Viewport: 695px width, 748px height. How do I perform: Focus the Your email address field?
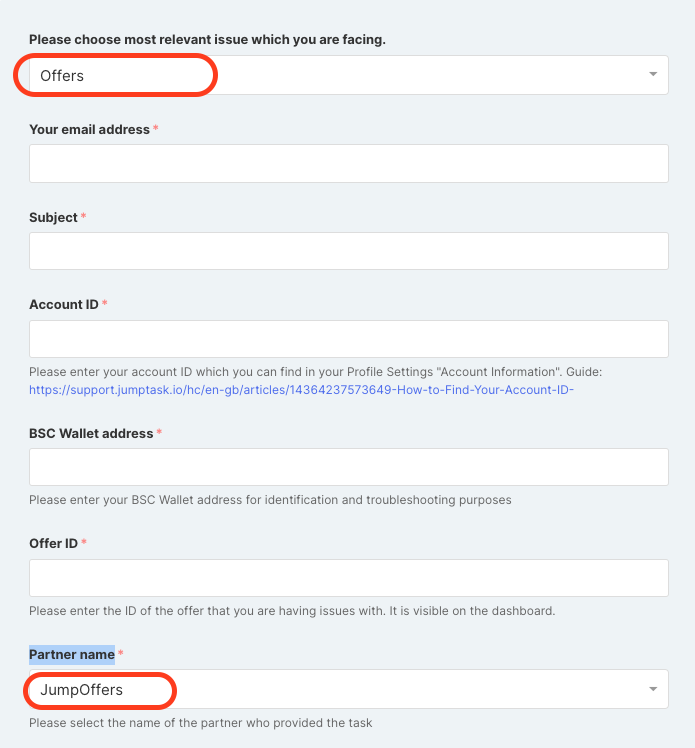coord(349,164)
